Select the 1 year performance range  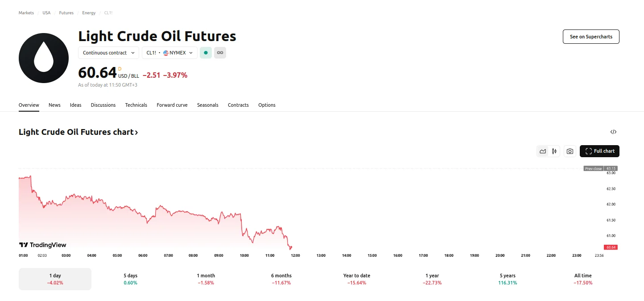(432, 279)
